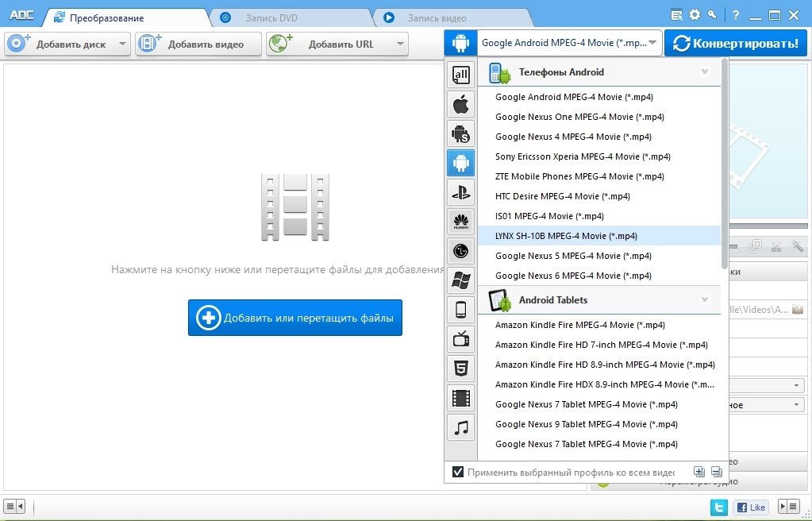Select Sony Ericsson Xperia MPEG-4 Movie profile
The width and height of the screenshot is (812, 521).
click(599, 156)
